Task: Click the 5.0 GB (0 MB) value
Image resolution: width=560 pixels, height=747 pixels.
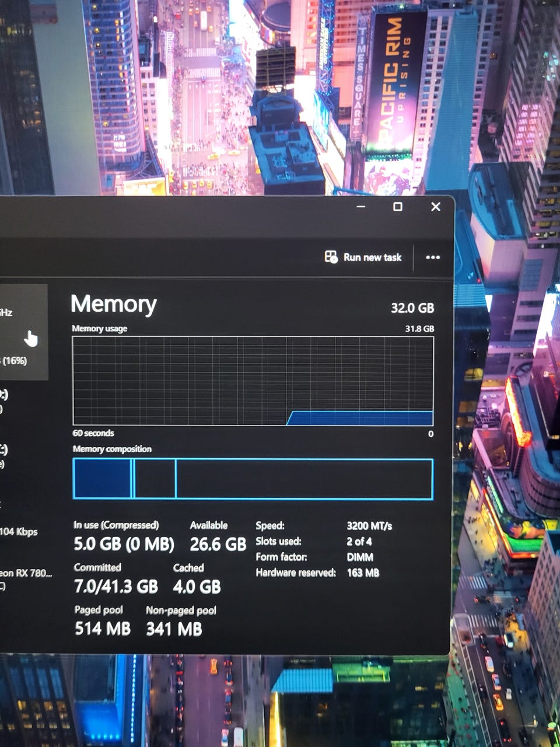Action: tap(124, 544)
